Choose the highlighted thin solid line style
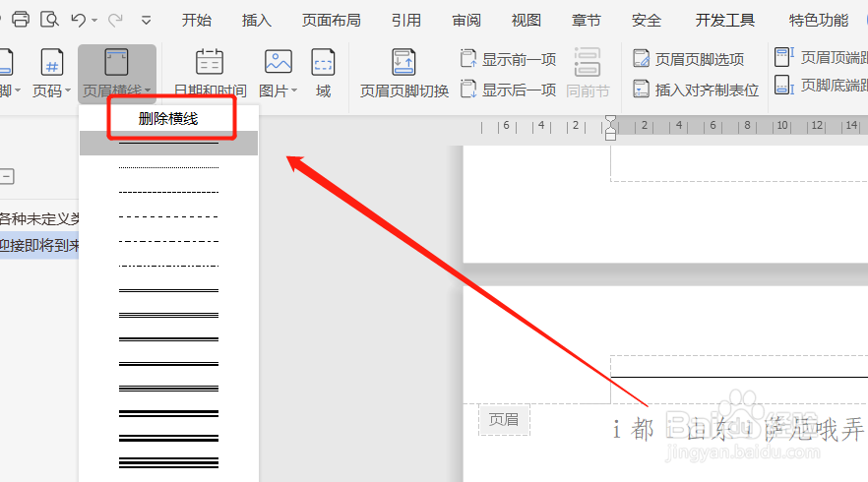The image size is (868, 482). tap(168, 143)
